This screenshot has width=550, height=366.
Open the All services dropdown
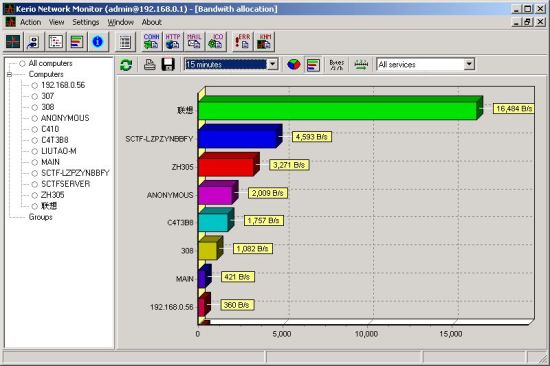(x=426, y=65)
